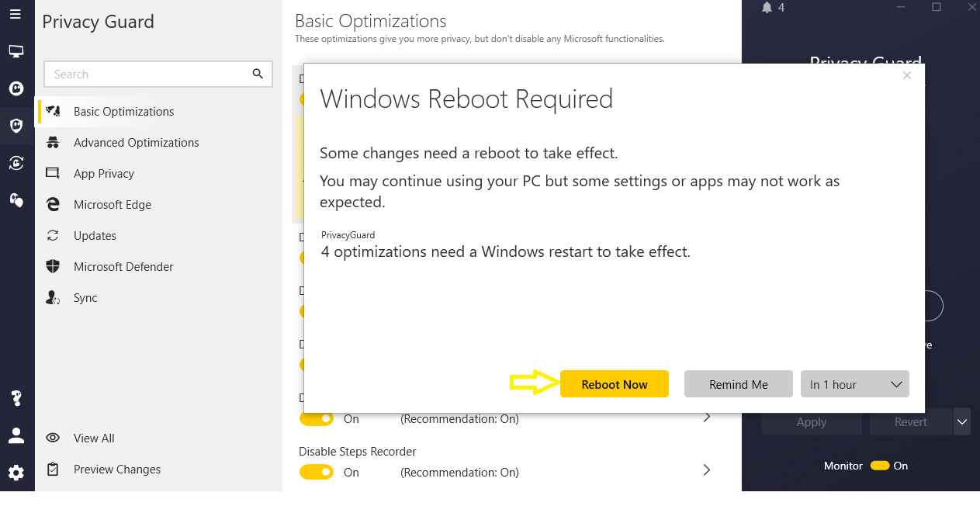
Task: Click the eye icon beside View All
Action: coord(53,438)
